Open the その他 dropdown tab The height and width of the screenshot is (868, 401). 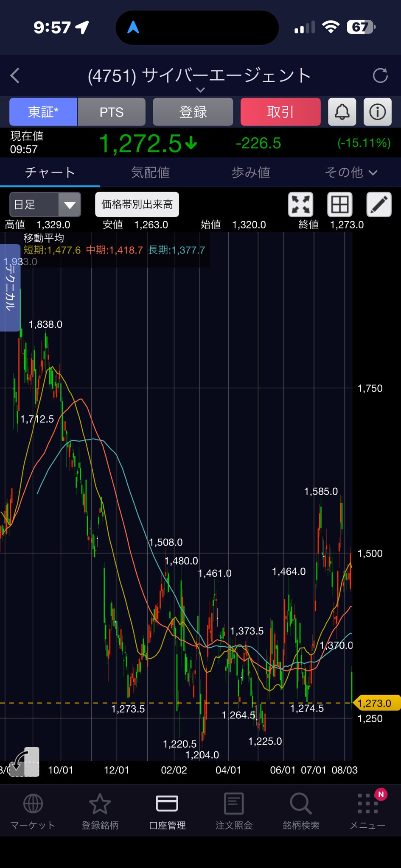point(351,172)
